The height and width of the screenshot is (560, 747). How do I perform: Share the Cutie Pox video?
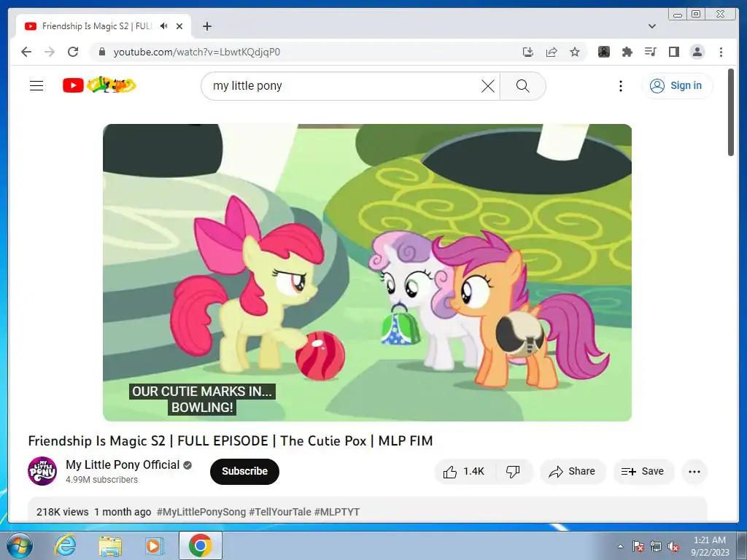pyautogui.click(x=572, y=472)
